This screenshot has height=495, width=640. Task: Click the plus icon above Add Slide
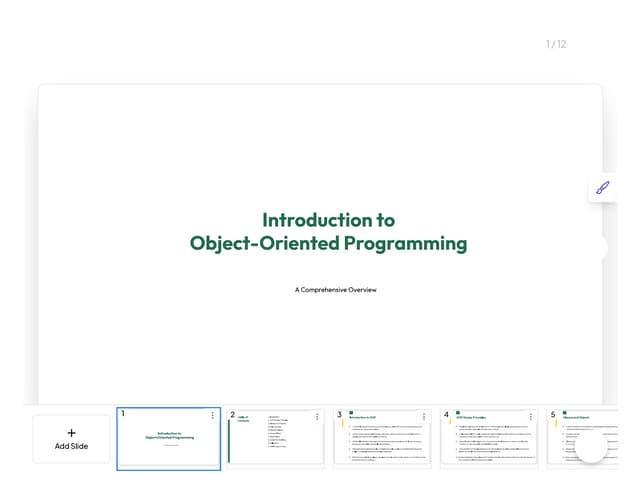pos(71,433)
